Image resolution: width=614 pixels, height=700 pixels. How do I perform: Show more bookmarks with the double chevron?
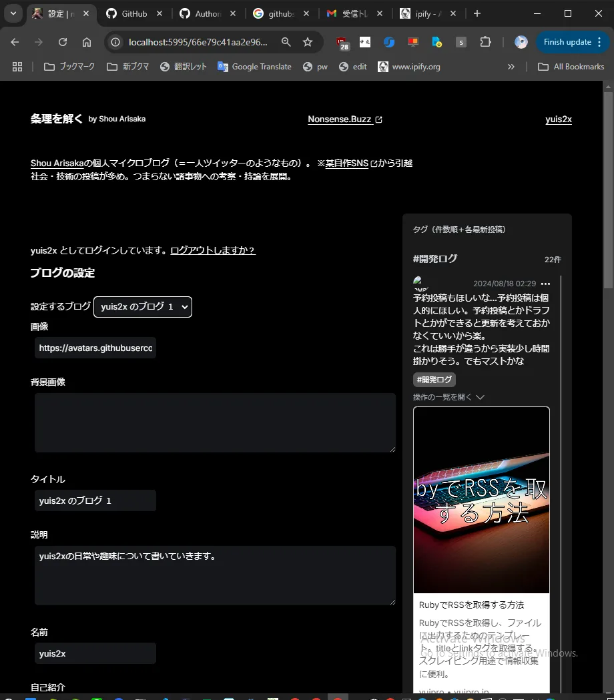(511, 67)
